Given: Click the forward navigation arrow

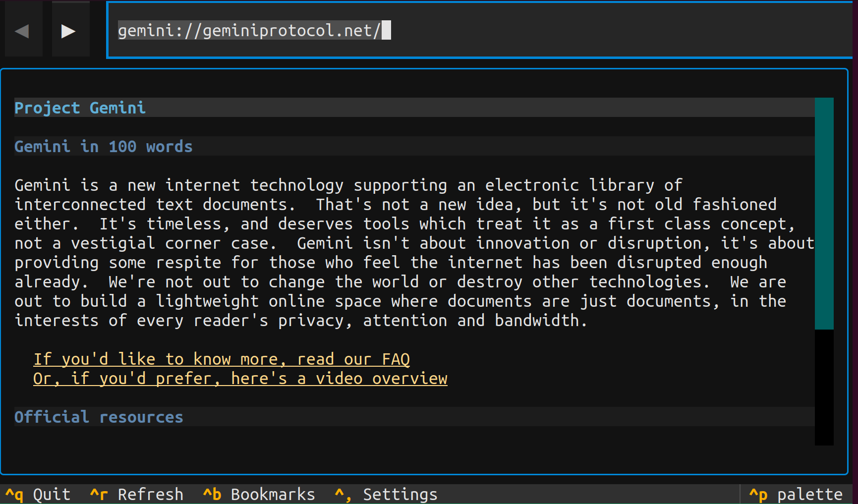Looking at the screenshot, I should [68, 31].
